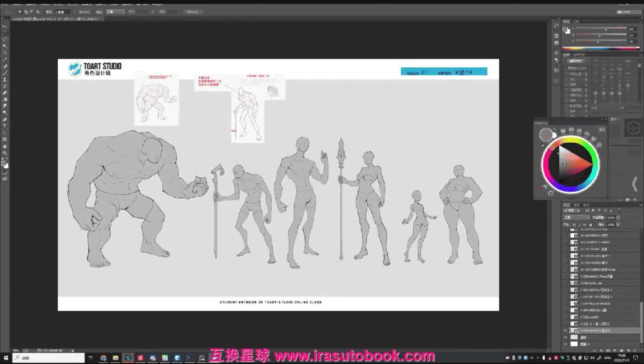
Task: Select the Gradient tool
Action: coord(5,100)
